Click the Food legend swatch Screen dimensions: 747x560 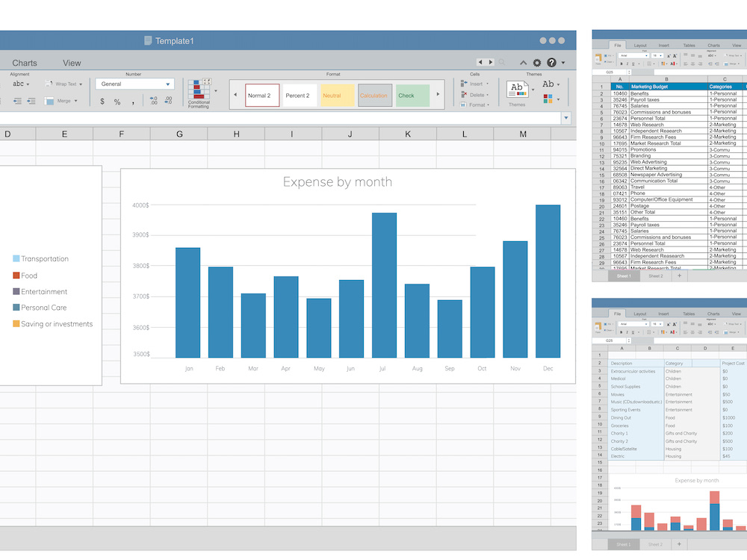[16, 276]
